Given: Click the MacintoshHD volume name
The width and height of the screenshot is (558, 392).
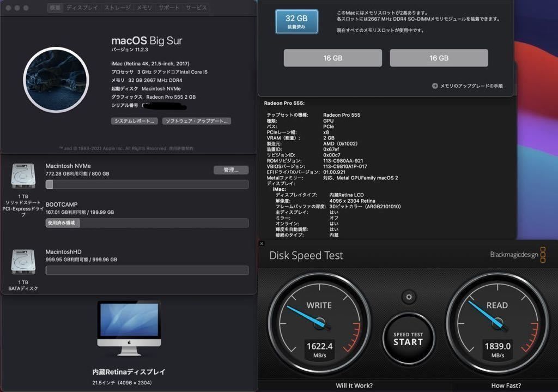Looking at the screenshot, I should tap(63, 252).
